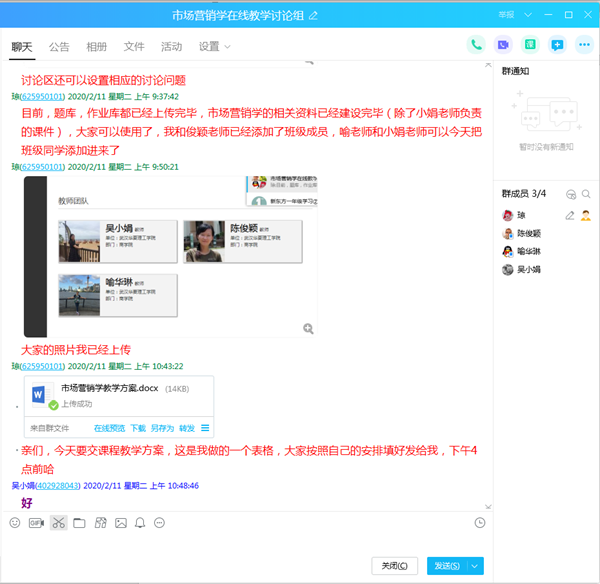Search group members with magnifier icon
This screenshot has height=584, width=600.
pos(587,194)
